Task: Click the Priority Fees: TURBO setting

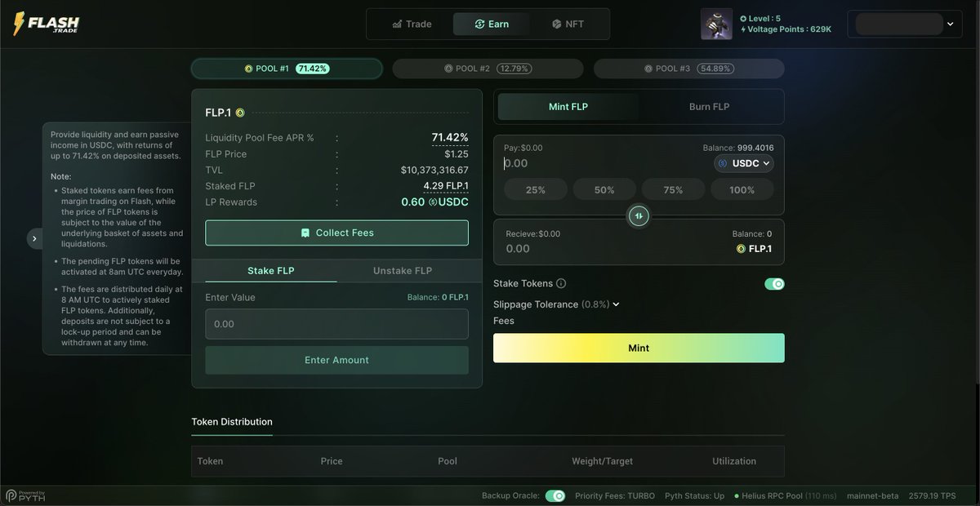Action: coord(615,495)
